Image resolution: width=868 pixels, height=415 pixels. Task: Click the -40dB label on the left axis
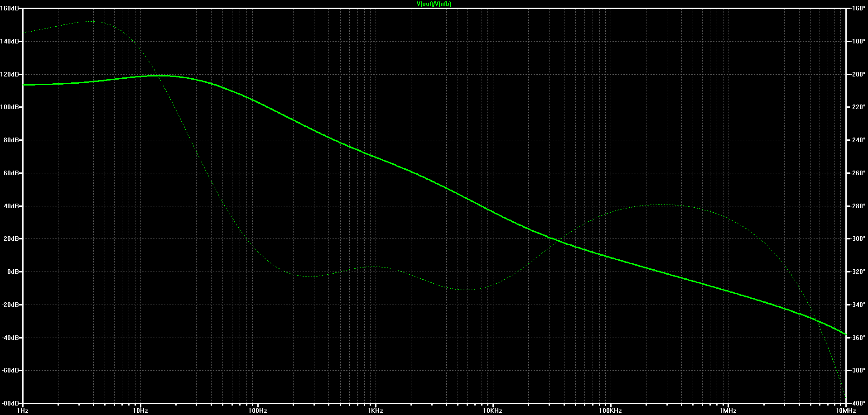point(10,338)
